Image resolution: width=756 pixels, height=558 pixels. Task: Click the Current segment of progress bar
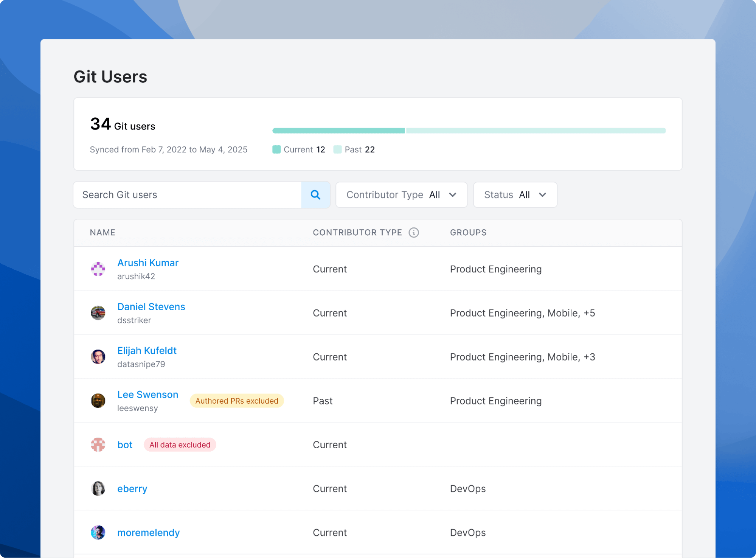pyautogui.click(x=338, y=131)
